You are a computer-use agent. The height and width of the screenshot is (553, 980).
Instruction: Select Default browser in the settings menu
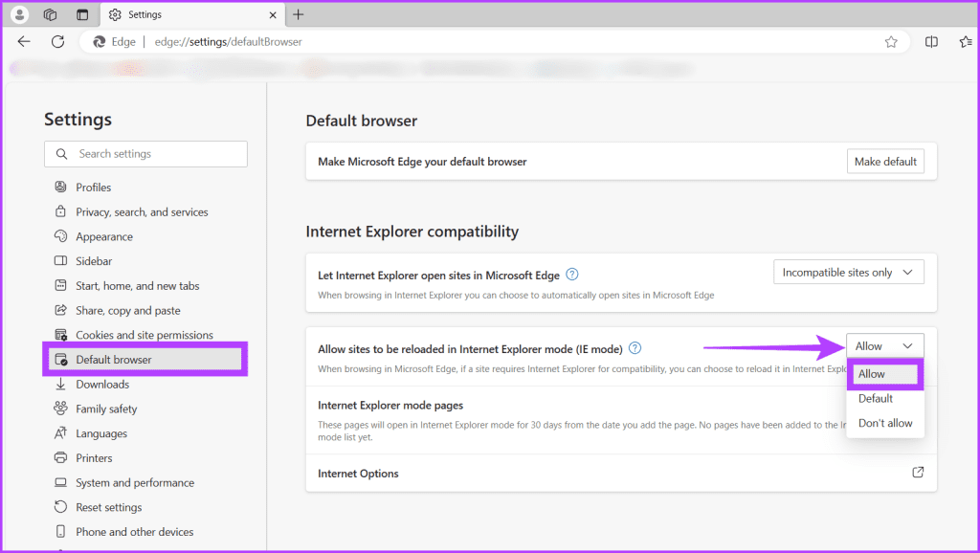point(113,359)
